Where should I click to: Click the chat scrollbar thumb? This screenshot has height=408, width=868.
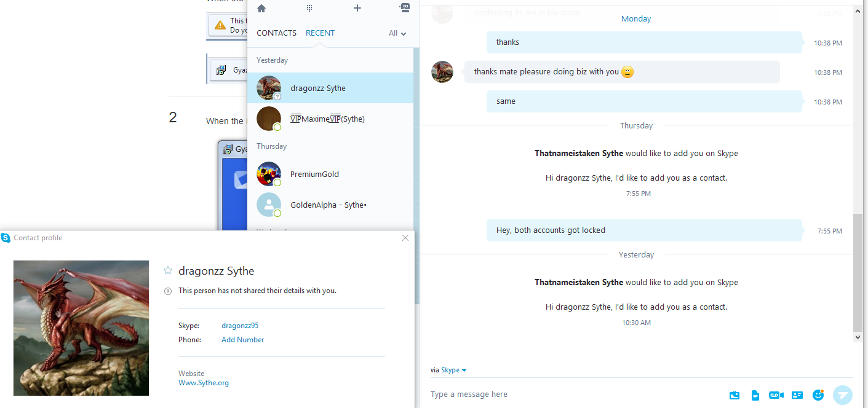coord(858,272)
